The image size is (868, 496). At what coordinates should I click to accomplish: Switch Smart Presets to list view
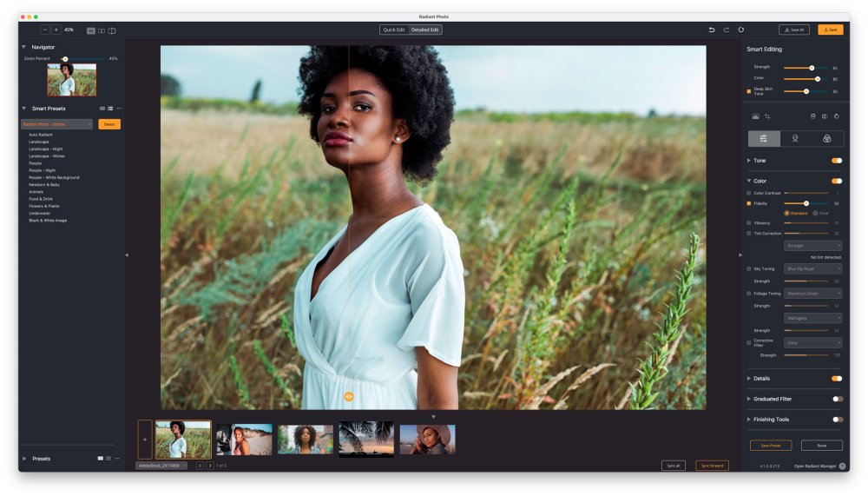click(110, 109)
